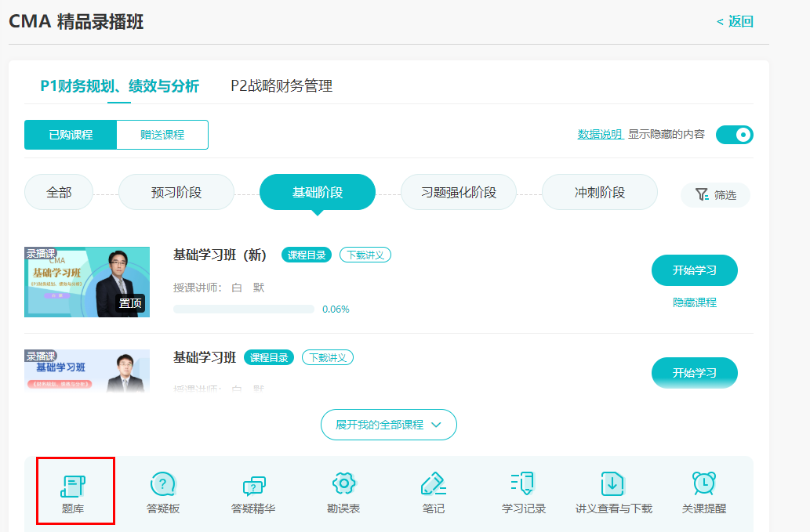The height and width of the screenshot is (532, 810).
Task: Expand 展开我的全部课程 course list
Action: click(x=388, y=425)
